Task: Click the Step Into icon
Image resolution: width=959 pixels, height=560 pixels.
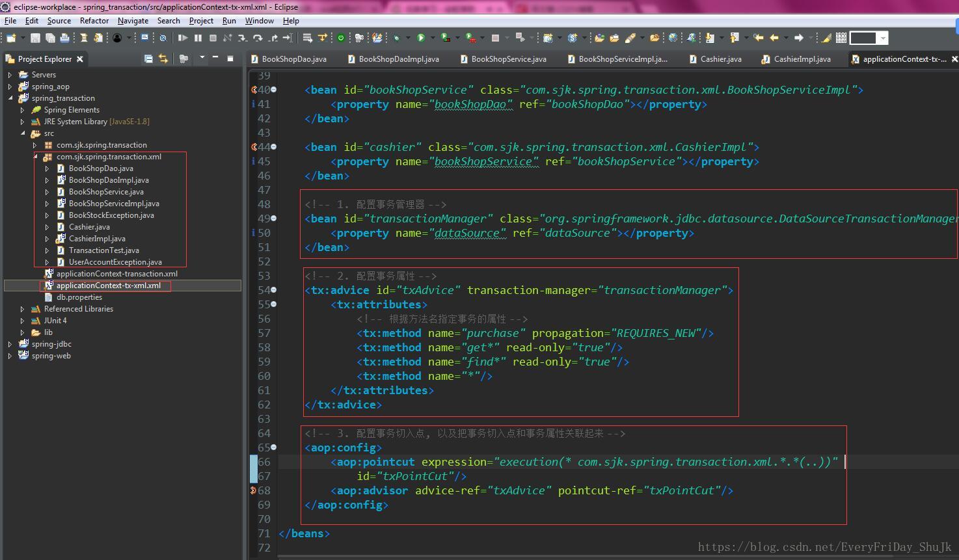Action: pos(242,38)
